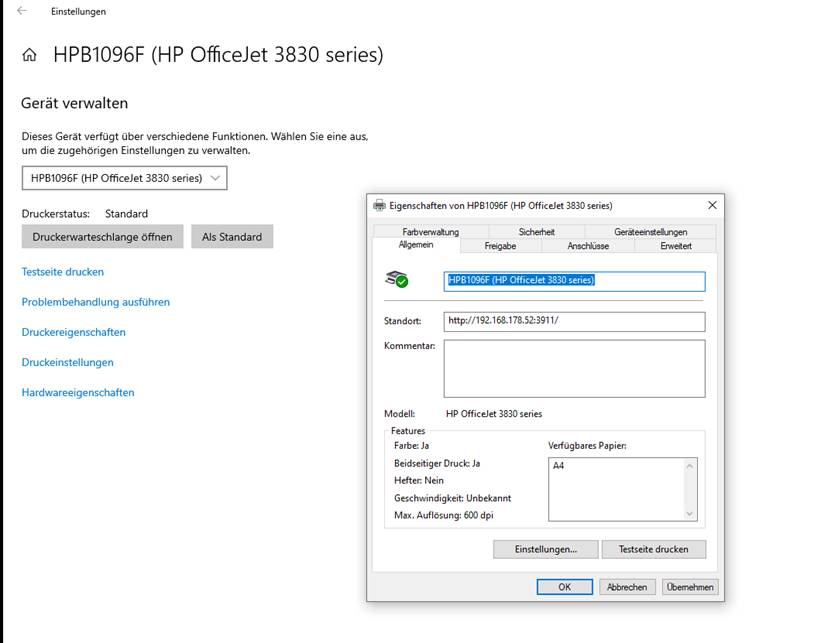The width and height of the screenshot is (824, 643).
Task: Confirm with the OK button
Action: tap(564, 587)
